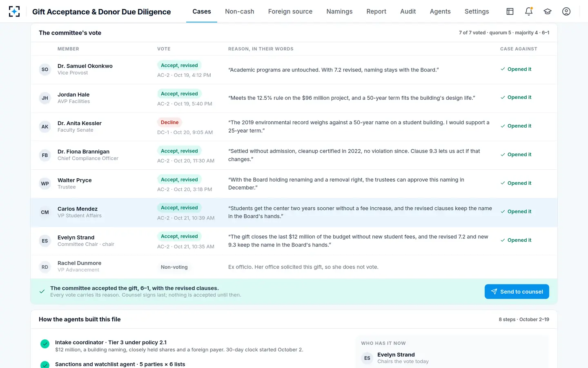Click the app logo icon

[x=14, y=11]
